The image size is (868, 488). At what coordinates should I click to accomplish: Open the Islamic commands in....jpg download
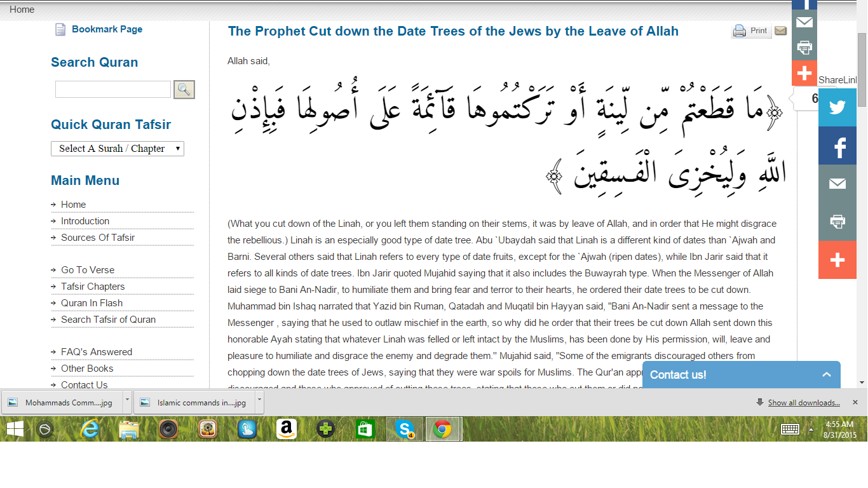(194, 402)
